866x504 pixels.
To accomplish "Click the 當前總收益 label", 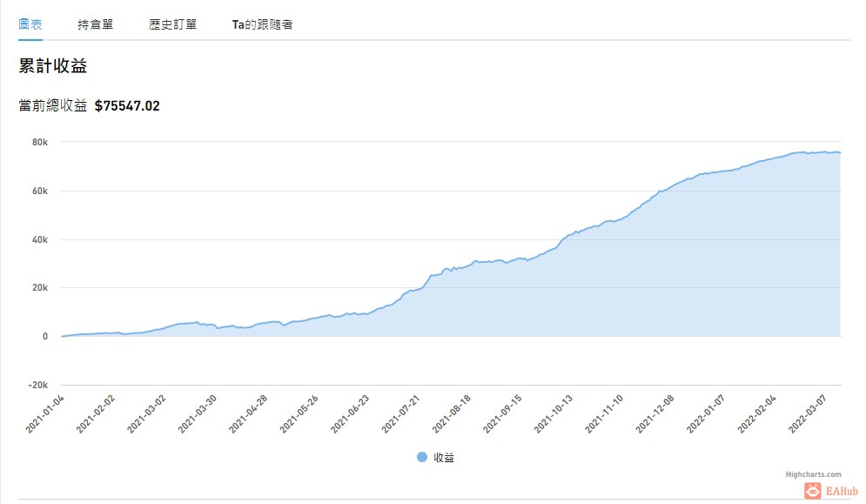I will [x=53, y=105].
